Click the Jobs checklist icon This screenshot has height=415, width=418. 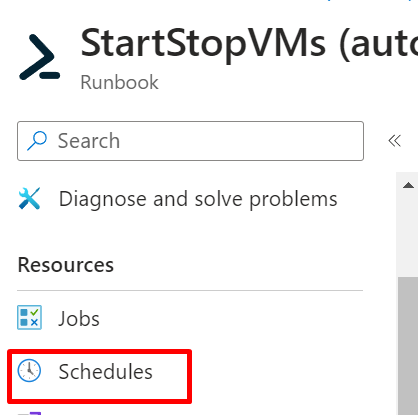pyautogui.click(x=29, y=317)
